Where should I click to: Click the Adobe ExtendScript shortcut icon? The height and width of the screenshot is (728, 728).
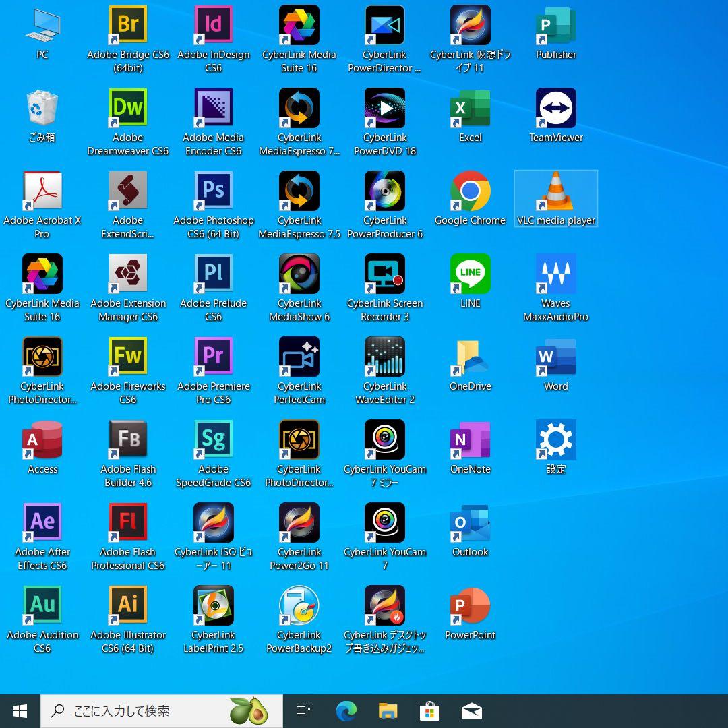click(x=127, y=190)
